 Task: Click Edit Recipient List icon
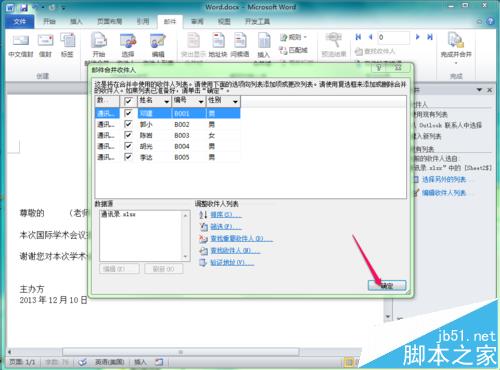[x=158, y=41]
